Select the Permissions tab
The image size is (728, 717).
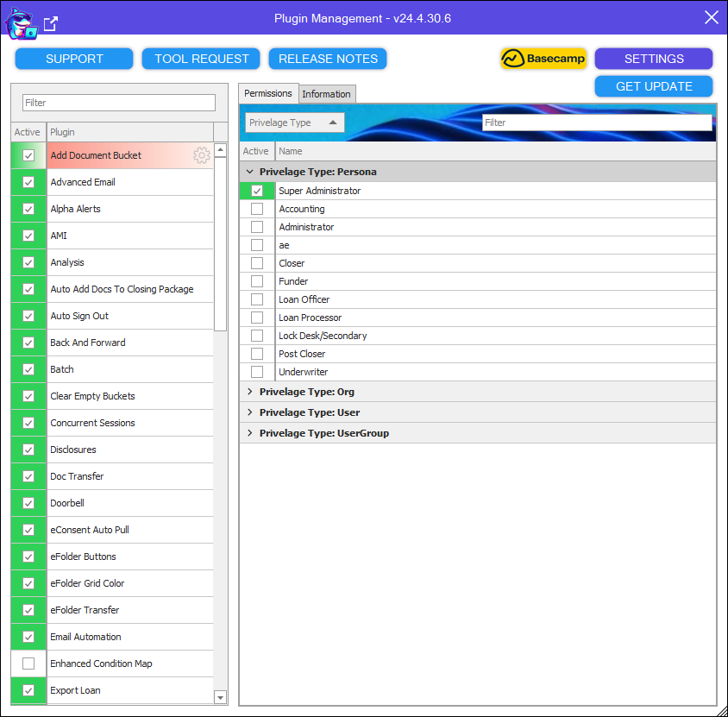point(267,93)
